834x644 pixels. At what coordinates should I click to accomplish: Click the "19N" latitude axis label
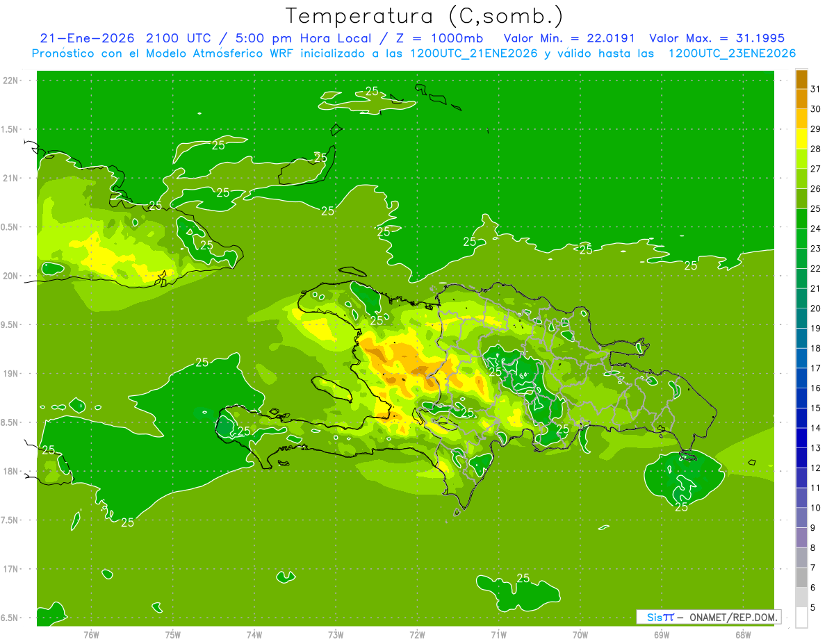pos(10,374)
